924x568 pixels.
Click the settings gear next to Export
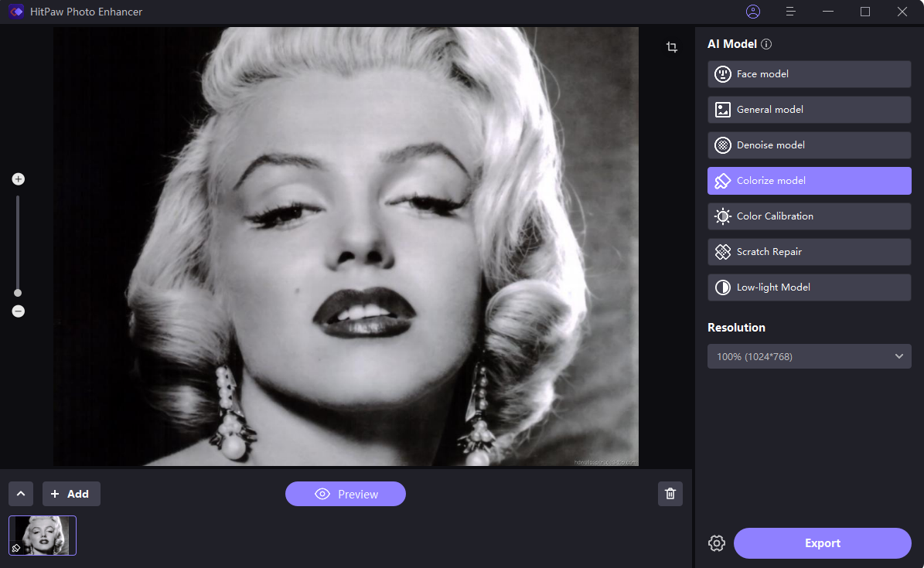(717, 543)
